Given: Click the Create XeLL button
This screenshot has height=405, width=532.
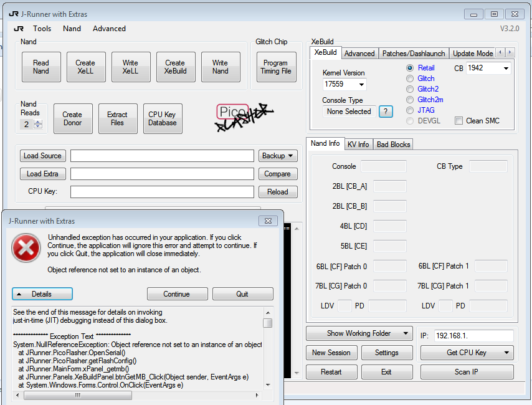Looking at the screenshot, I should click(x=86, y=67).
